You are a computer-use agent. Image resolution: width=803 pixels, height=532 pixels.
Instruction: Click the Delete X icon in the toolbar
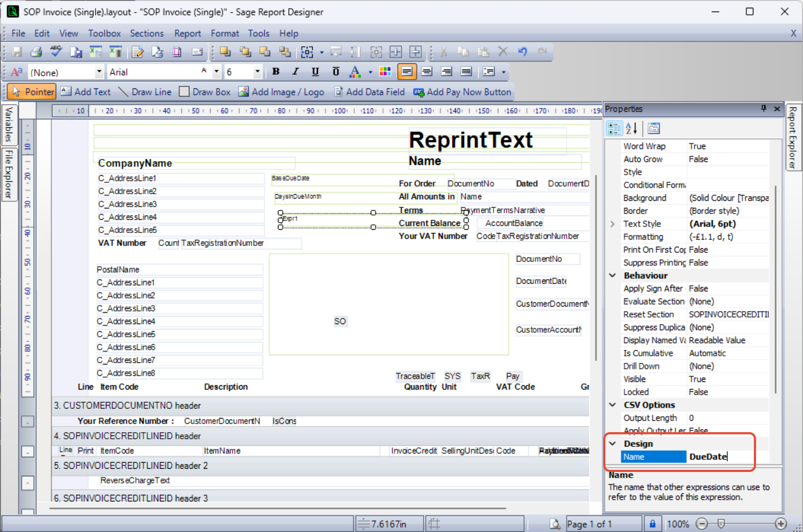[x=503, y=52]
